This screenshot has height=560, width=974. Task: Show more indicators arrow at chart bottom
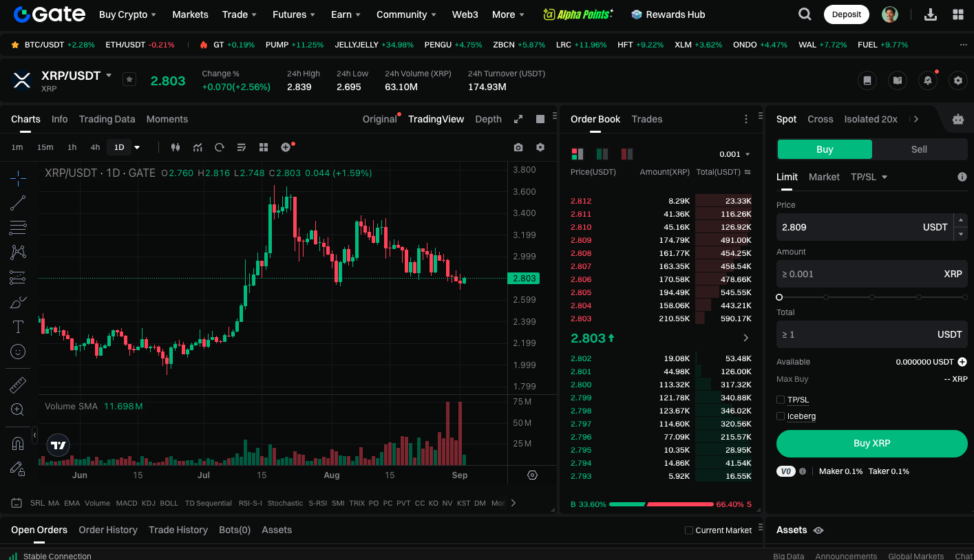tap(514, 503)
